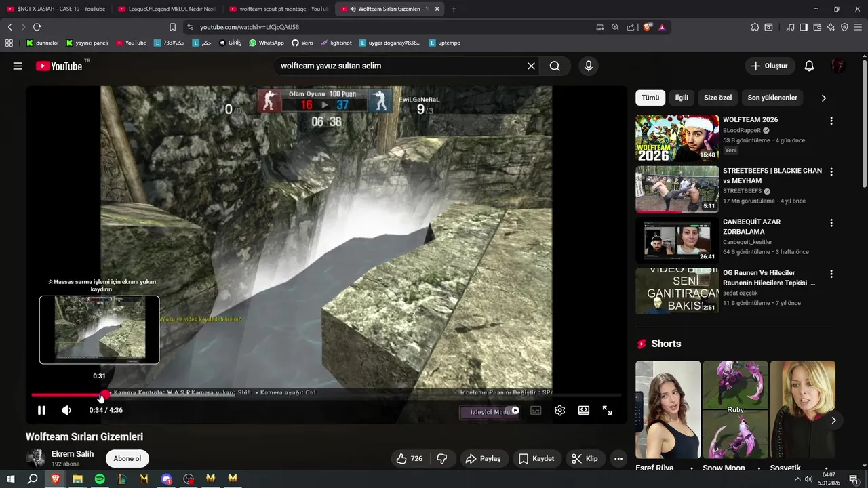Click the Oluştur create button
Viewport: 868px width, 488px height.
(x=769, y=66)
